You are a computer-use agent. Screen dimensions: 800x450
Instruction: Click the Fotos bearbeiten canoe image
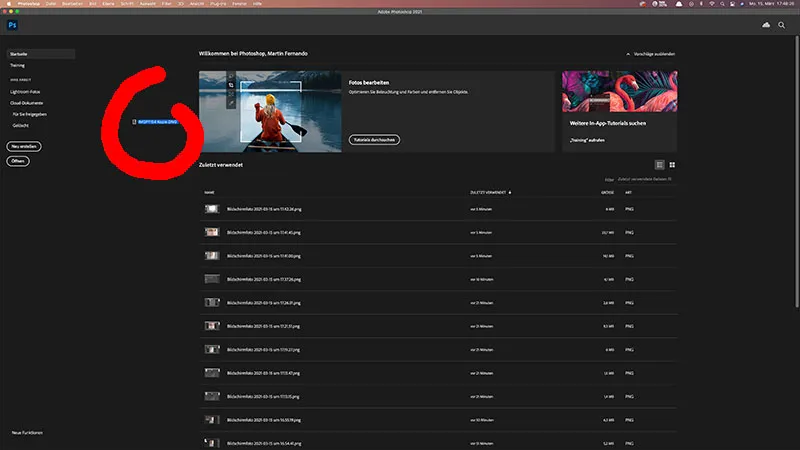(270, 111)
